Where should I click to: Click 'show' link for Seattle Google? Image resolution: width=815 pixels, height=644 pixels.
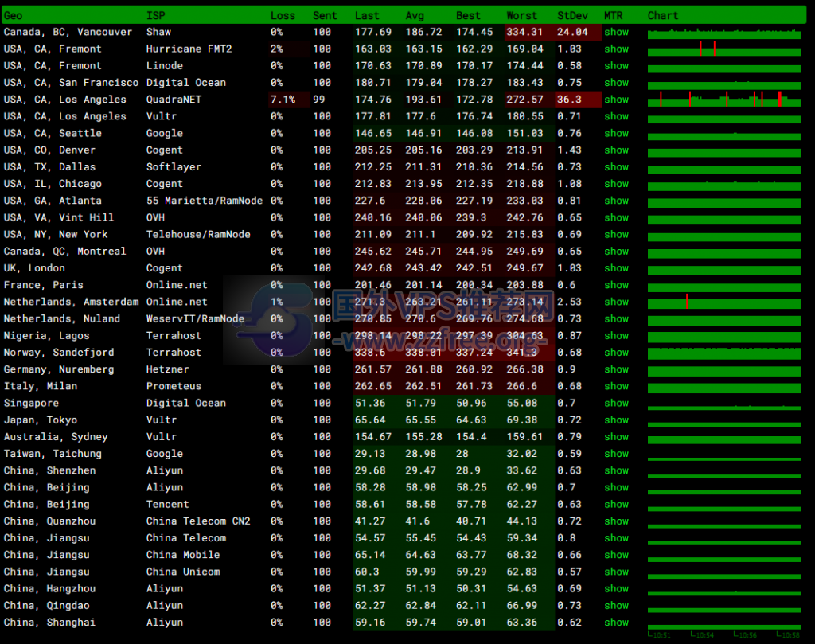(617, 133)
